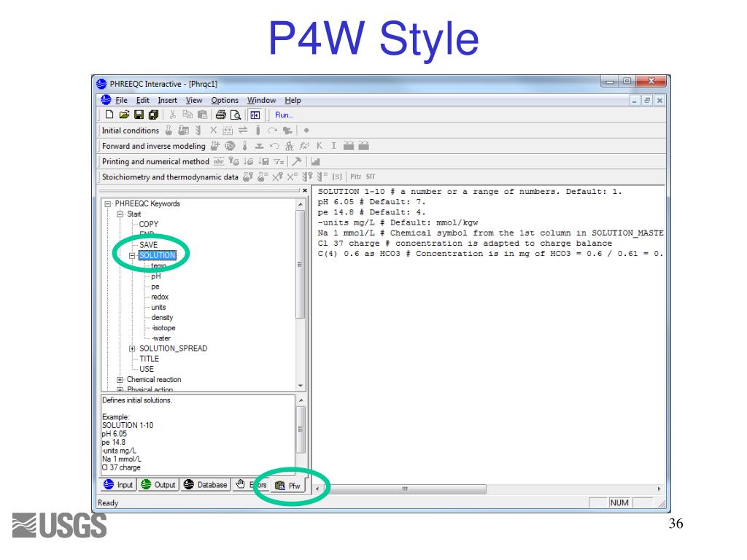Save the file with the floppy disk icon
747x560 pixels.
pos(139,114)
